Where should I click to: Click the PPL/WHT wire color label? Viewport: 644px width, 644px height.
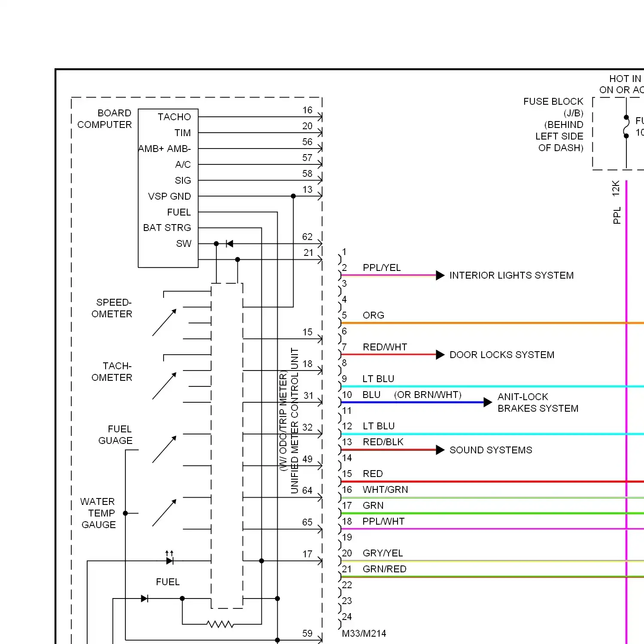tap(383, 521)
